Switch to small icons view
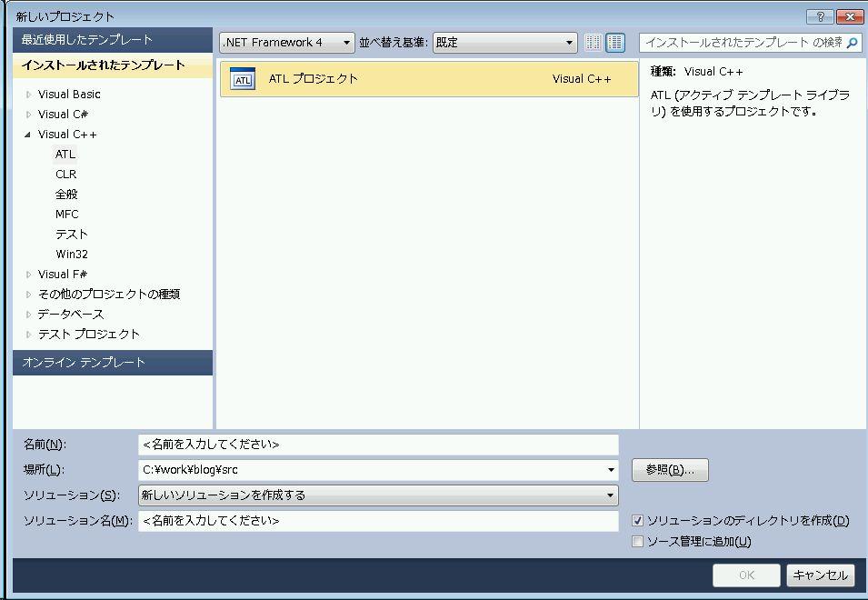This screenshot has height=600, width=868. pyautogui.click(x=593, y=43)
